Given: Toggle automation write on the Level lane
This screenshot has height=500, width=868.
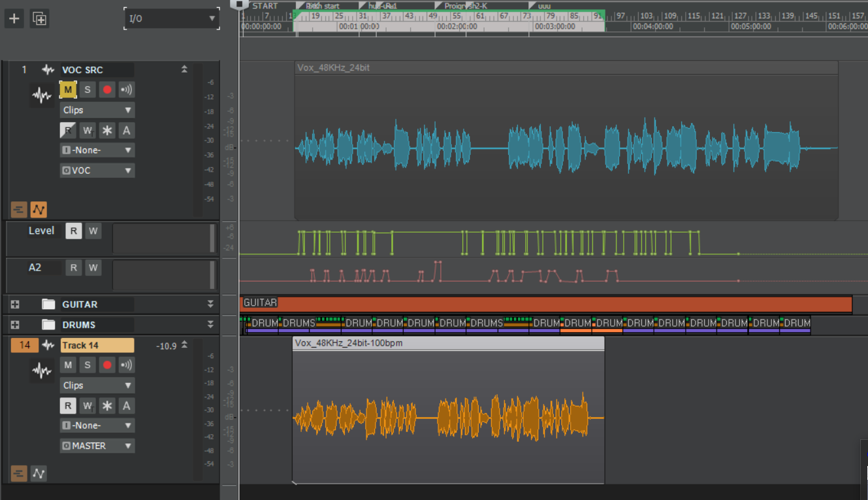Looking at the screenshot, I should [x=93, y=231].
